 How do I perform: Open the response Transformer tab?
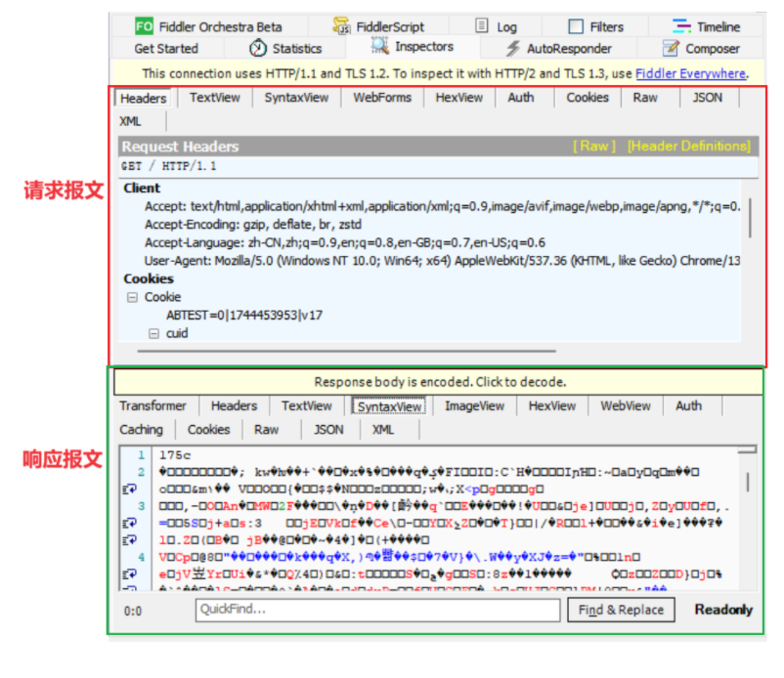153,405
